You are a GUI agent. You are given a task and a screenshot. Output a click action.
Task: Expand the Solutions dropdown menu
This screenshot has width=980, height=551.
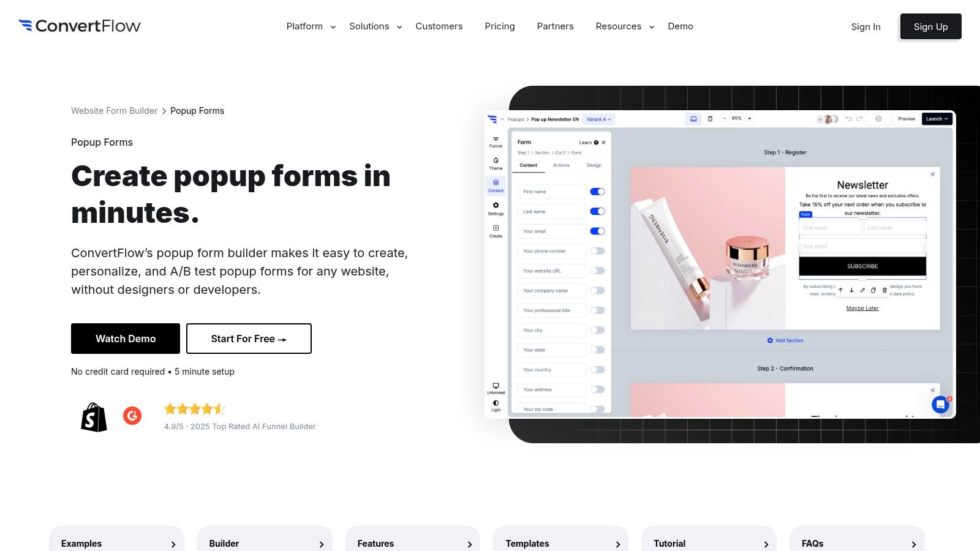(x=375, y=26)
